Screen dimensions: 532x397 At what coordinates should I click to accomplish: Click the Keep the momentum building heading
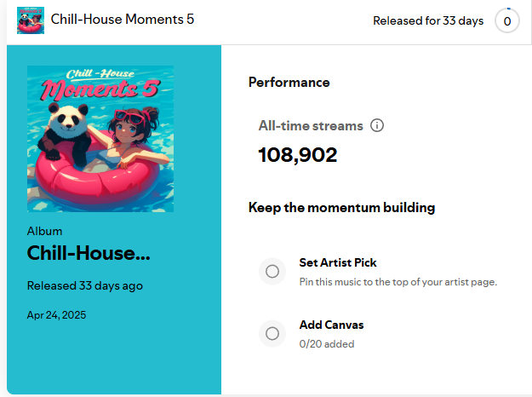(341, 208)
